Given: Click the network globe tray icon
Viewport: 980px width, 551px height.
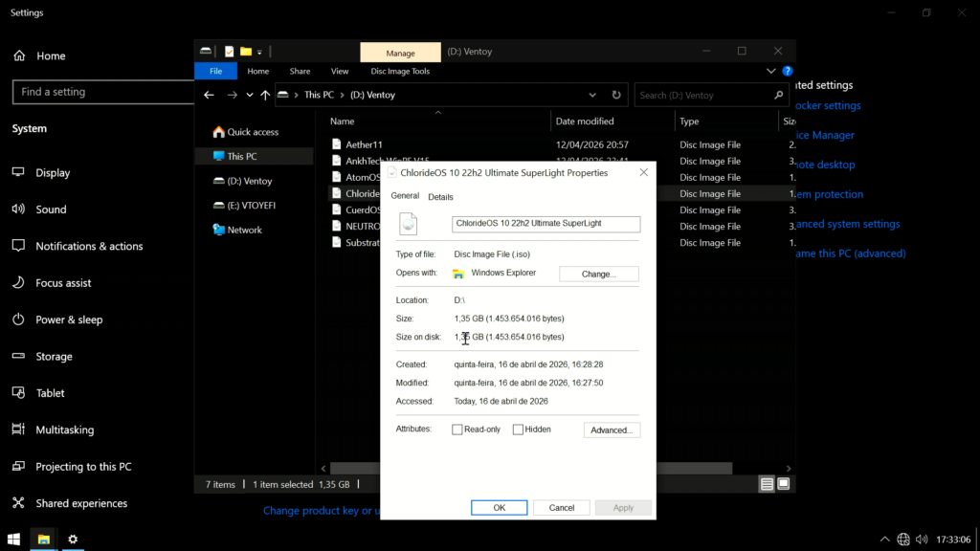Looking at the screenshot, I should (903, 540).
